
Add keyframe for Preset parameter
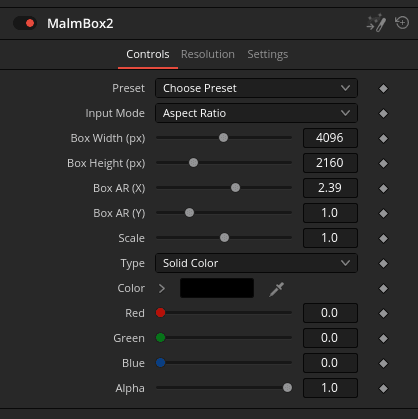pyautogui.click(x=383, y=88)
